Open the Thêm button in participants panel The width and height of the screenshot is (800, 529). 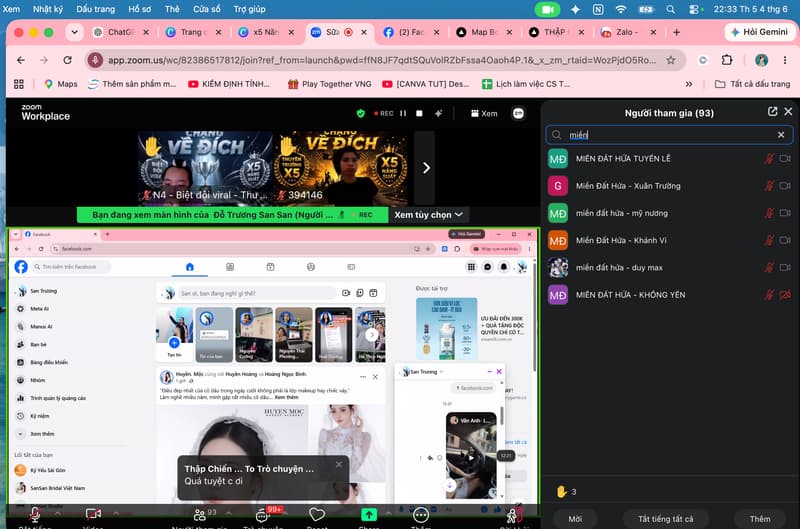pyautogui.click(x=760, y=519)
